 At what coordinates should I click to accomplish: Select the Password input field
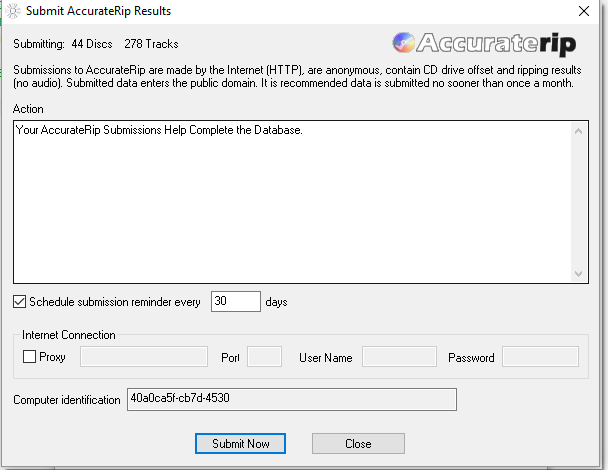point(540,357)
